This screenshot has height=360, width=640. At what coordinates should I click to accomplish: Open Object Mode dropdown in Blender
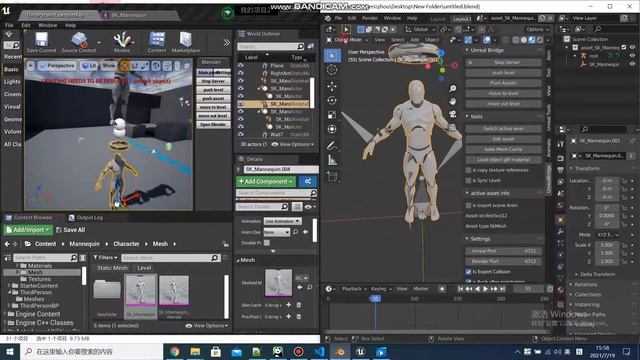point(347,40)
